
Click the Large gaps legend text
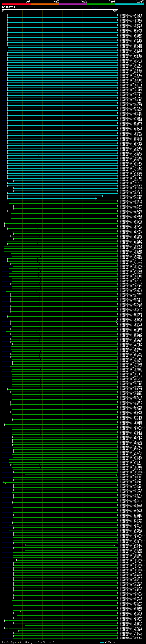tap(28, 642)
